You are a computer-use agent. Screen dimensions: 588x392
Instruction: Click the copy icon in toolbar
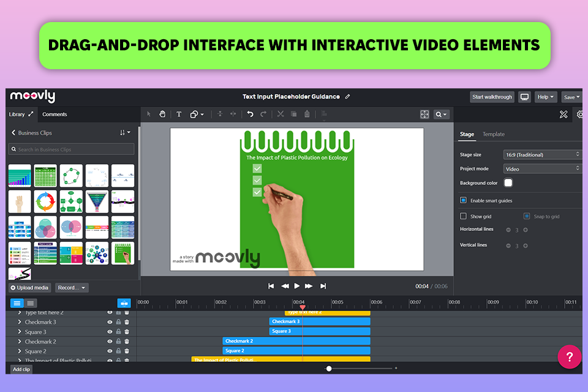[x=293, y=114]
